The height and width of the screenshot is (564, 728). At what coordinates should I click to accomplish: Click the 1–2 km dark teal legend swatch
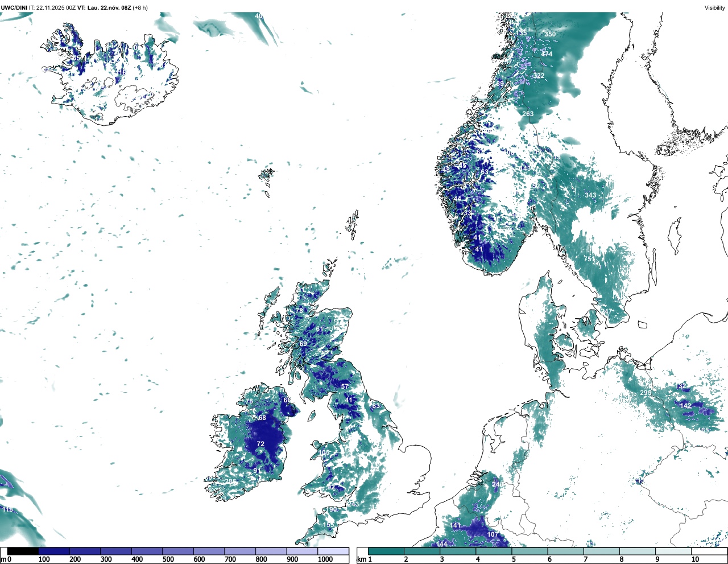coord(386,551)
